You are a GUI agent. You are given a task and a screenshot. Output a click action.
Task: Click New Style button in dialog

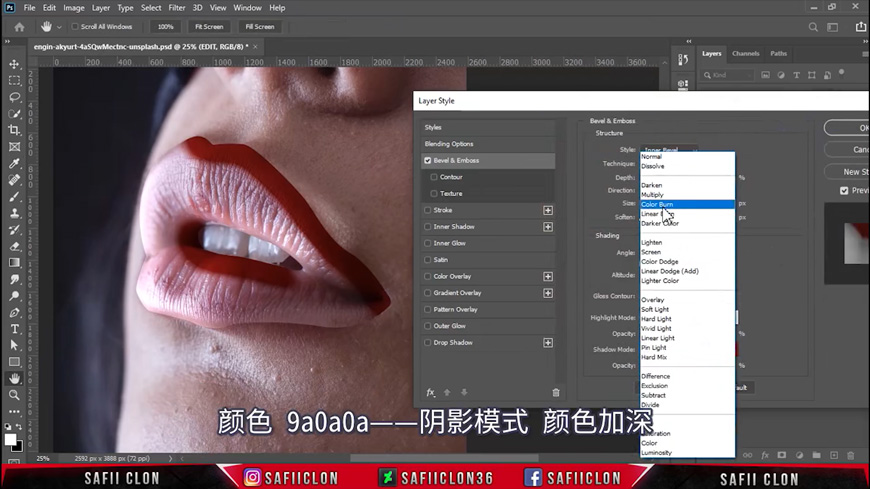click(847, 172)
